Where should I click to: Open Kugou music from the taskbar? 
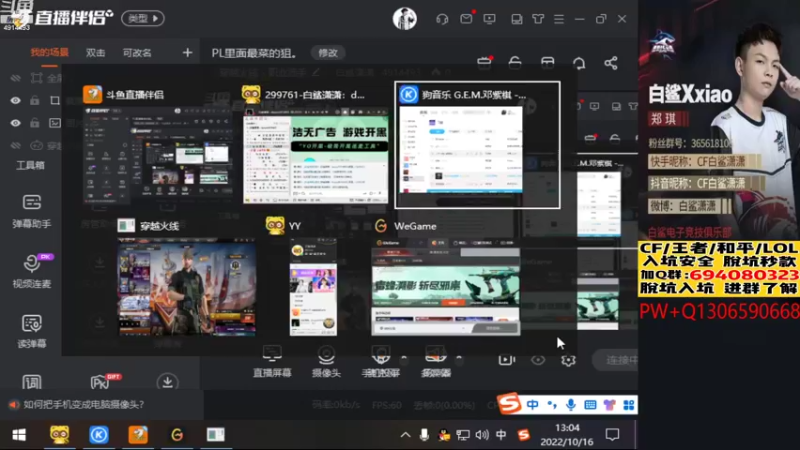click(99, 435)
